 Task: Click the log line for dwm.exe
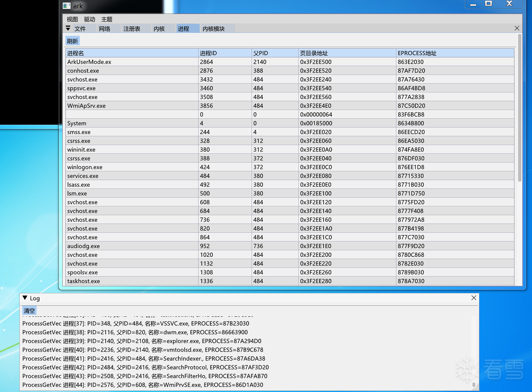pyautogui.click(x=135, y=332)
